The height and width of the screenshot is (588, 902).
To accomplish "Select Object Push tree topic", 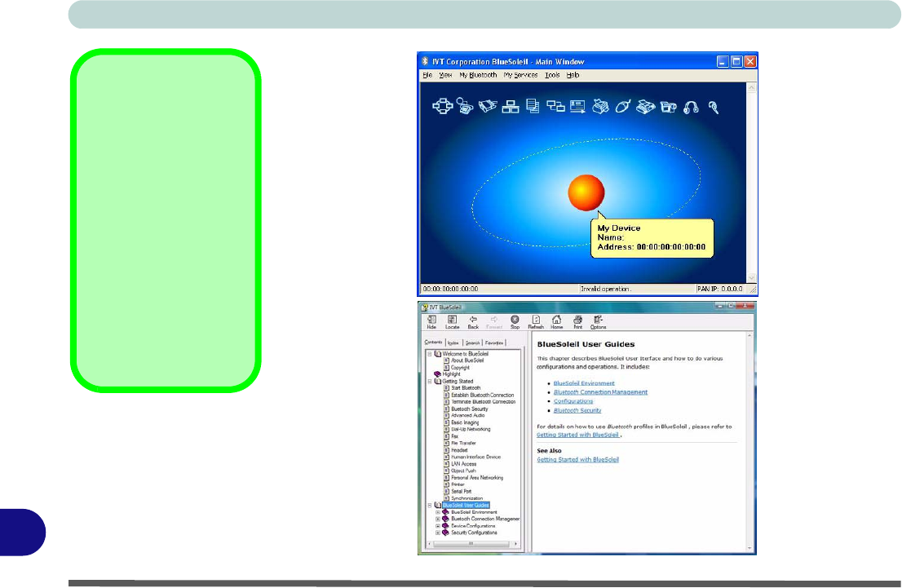I will pyautogui.click(x=463, y=471).
